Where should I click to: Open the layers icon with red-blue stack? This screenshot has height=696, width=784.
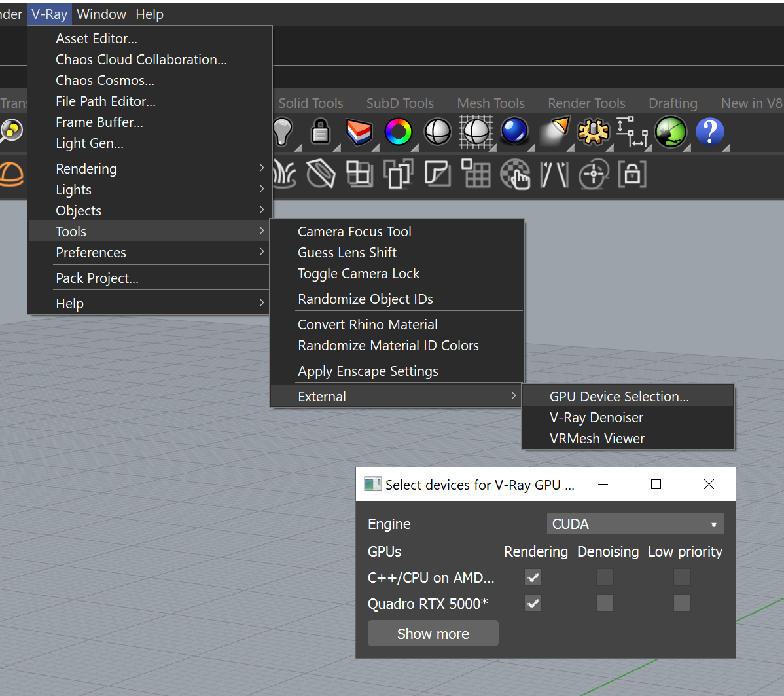click(x=359, y=132)
